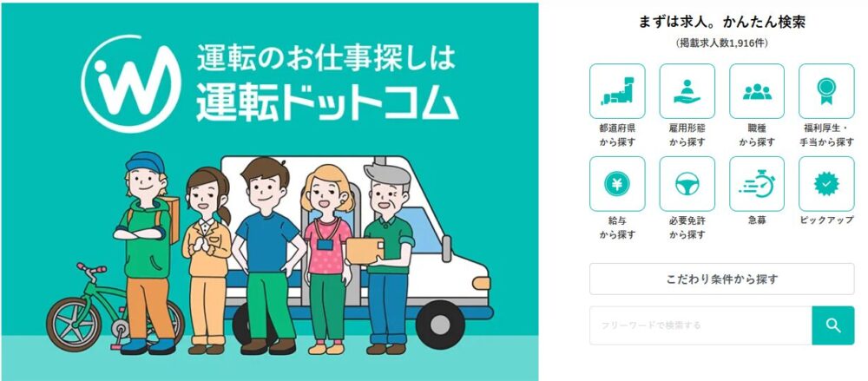Click the magnifier search button
Image resolution: width=868 pixels, height=381 pixels.
tap(833, 325)
